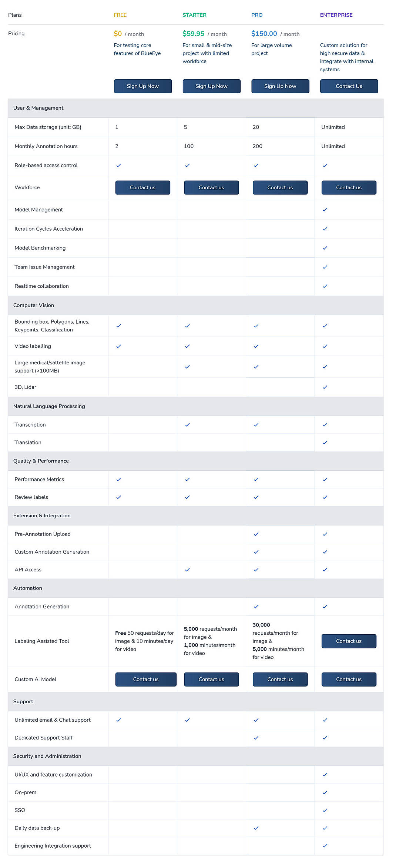This screenshot has width=396, height=868.
Task: Click the checkmark for Free plan Role-based access control
Action: tap(119, 165)
